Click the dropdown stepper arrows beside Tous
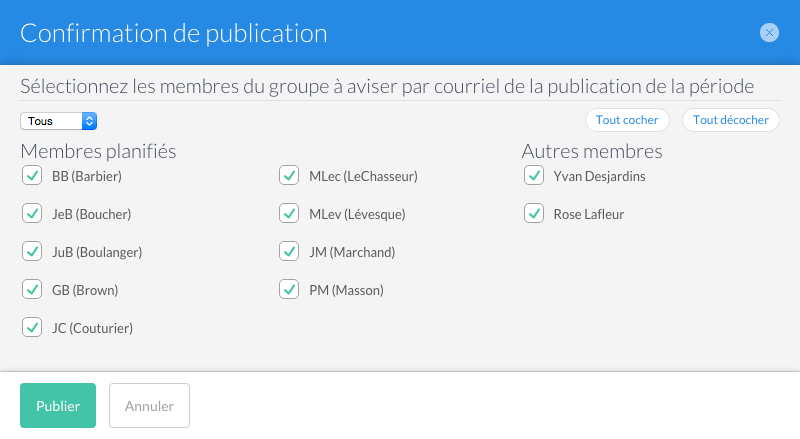The height and width of the screenshot is (439, 800). point(89,121)
